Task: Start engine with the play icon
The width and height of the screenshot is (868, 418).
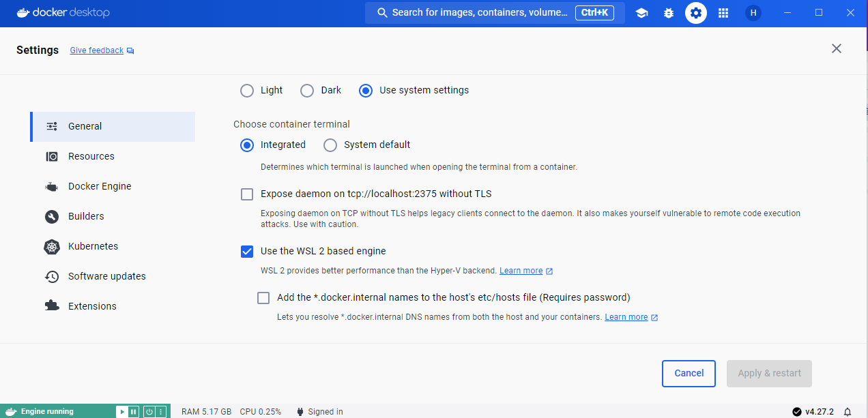Action: (121, 412)
